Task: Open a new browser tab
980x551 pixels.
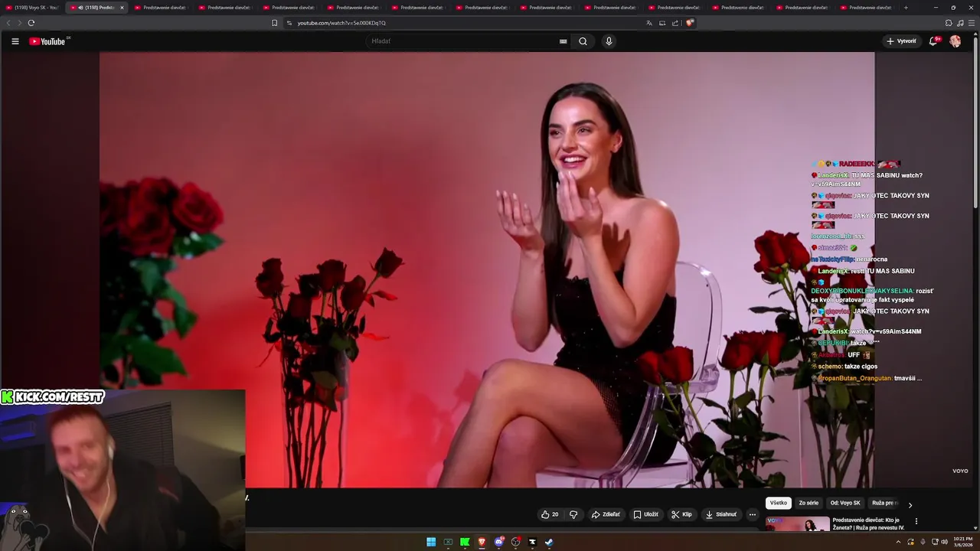Action: tap(906, 8)
